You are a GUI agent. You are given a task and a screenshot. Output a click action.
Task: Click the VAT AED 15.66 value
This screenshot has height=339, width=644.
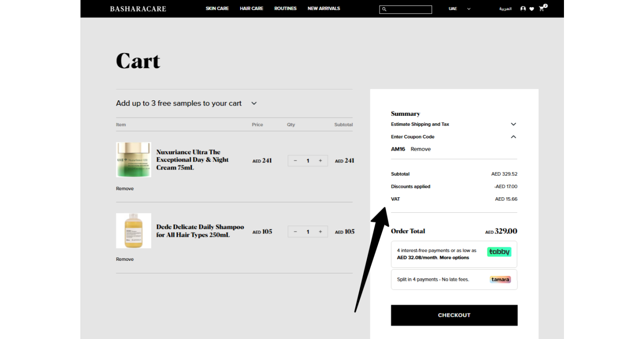(x=506, y=199)
